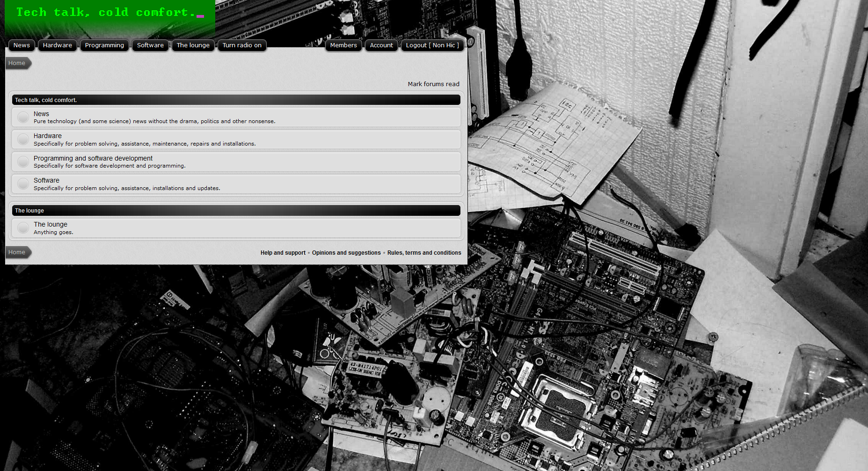Open the News forum title link
Image resolution: width=868 pixels, height=471 pixels.
pos(41,114)
